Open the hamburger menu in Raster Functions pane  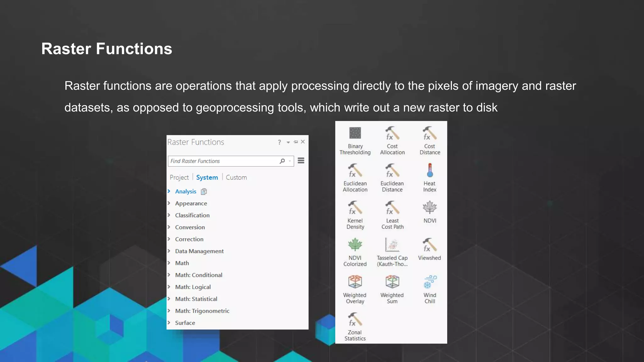(x=301, y=161)
